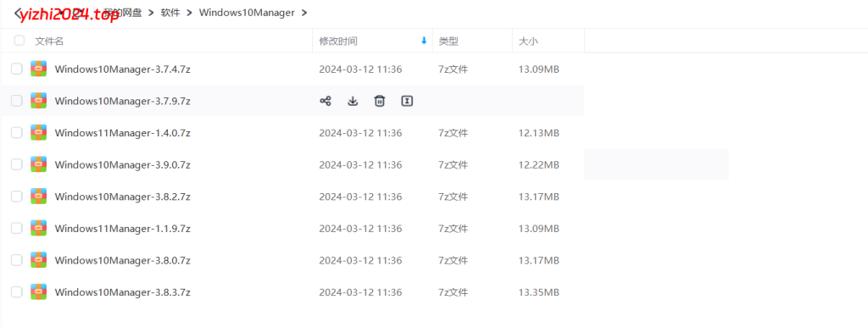Click archive icon of Windows11Manager-1.4.0.7z
The image size is (868, 327).
tap(39, 132)
